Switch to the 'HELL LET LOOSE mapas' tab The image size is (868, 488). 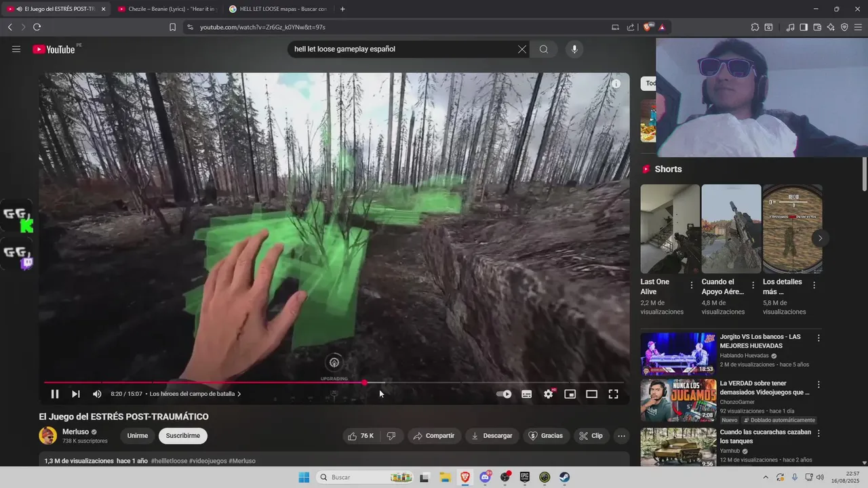coord(278,9)
